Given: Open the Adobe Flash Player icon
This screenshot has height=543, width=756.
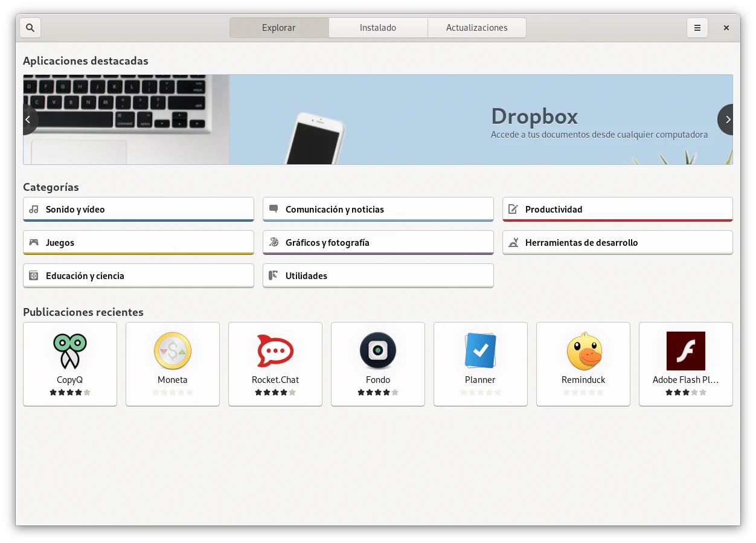Looking at the screenshot, I should point(686,351).
